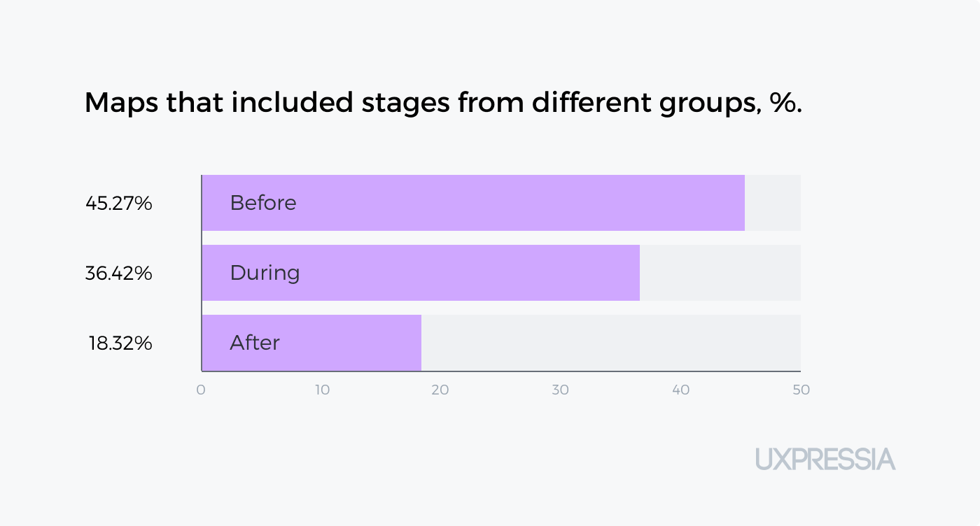980x526 pixels.
Task: Click the 0 axis tick label
Action: point(201,390)
